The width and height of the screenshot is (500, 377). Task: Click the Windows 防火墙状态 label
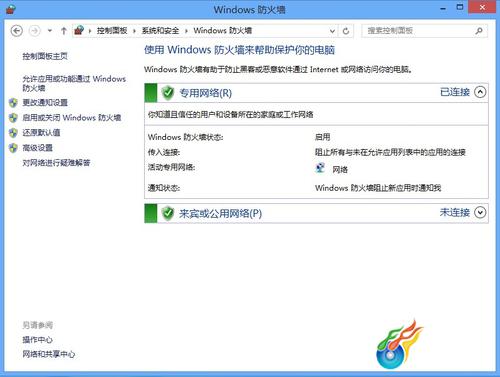[185, 137]
